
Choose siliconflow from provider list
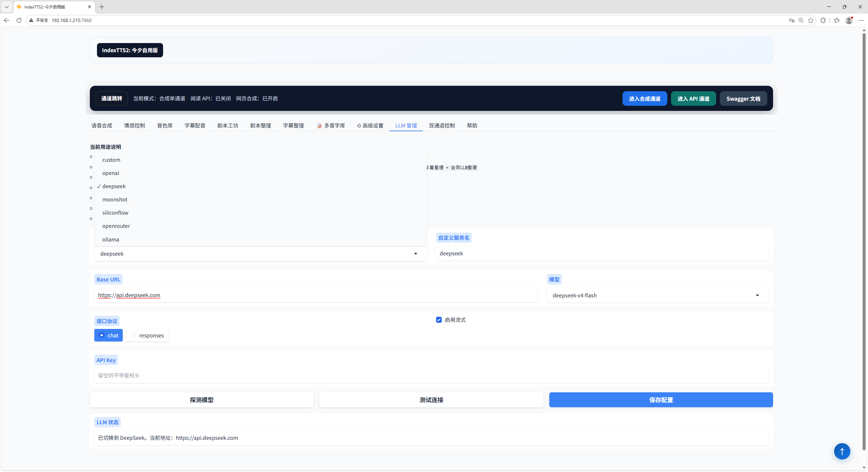[x=260, y=213]
